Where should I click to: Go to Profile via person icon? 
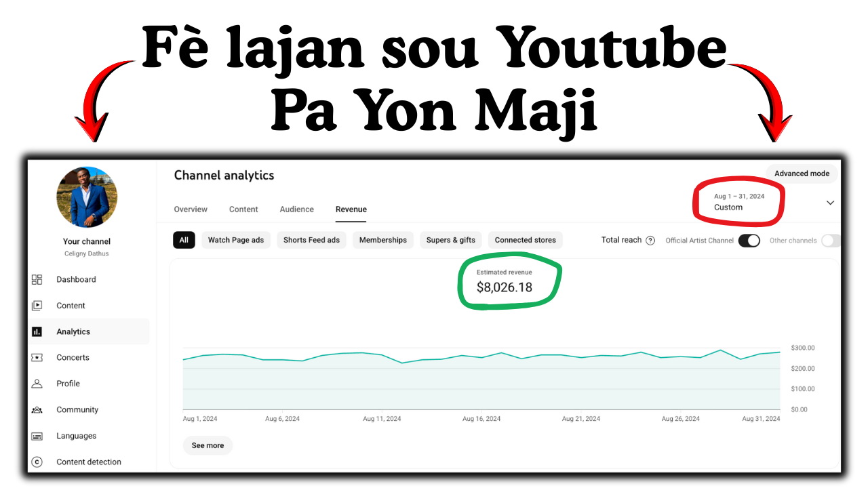[37, 384]
